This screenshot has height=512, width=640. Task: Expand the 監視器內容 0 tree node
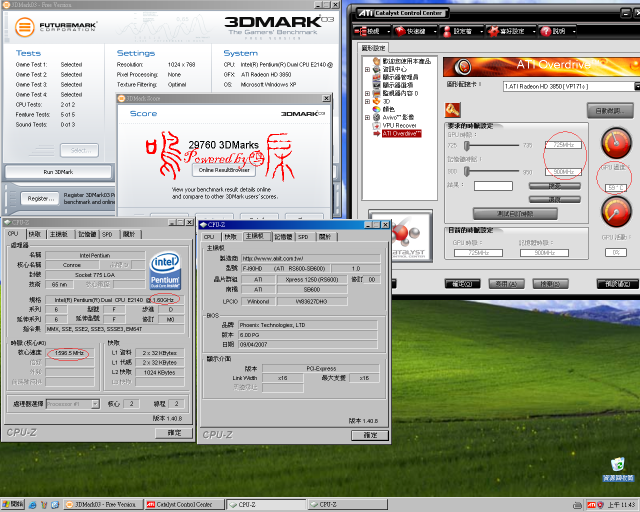[367, 93]
